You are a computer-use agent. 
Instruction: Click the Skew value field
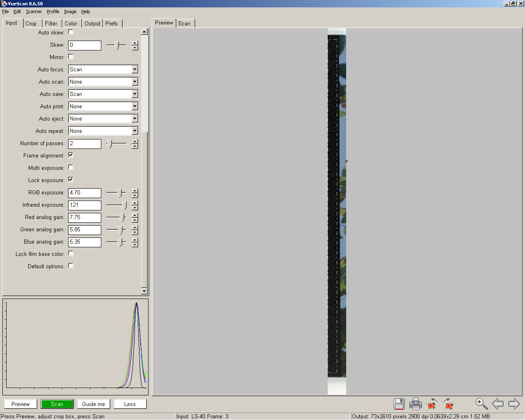coord(84,45)
